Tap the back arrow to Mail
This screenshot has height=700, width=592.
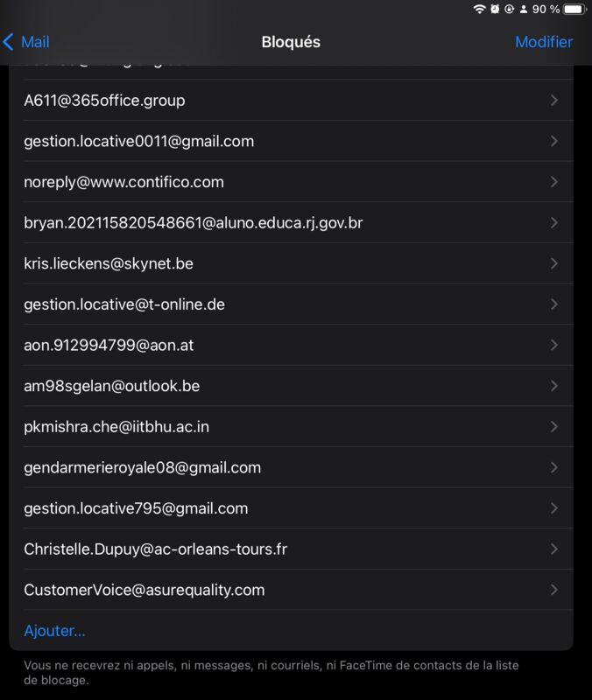click(x=26, y=42)
